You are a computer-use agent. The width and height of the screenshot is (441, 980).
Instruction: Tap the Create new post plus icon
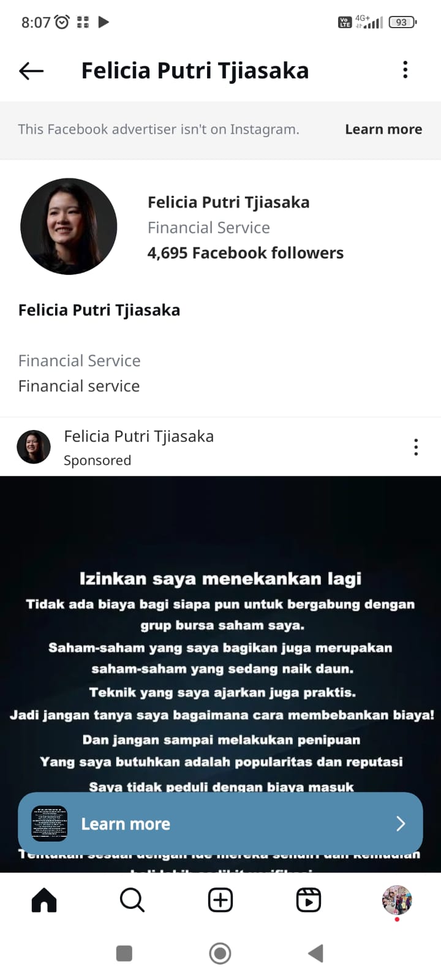coord(221,900)
